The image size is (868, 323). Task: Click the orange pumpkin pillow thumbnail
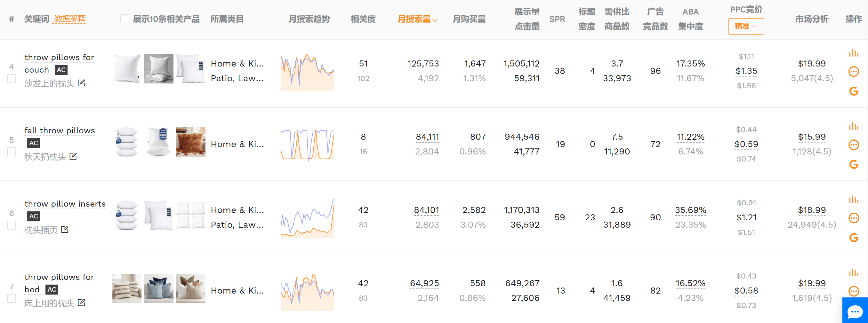point(190,142)
